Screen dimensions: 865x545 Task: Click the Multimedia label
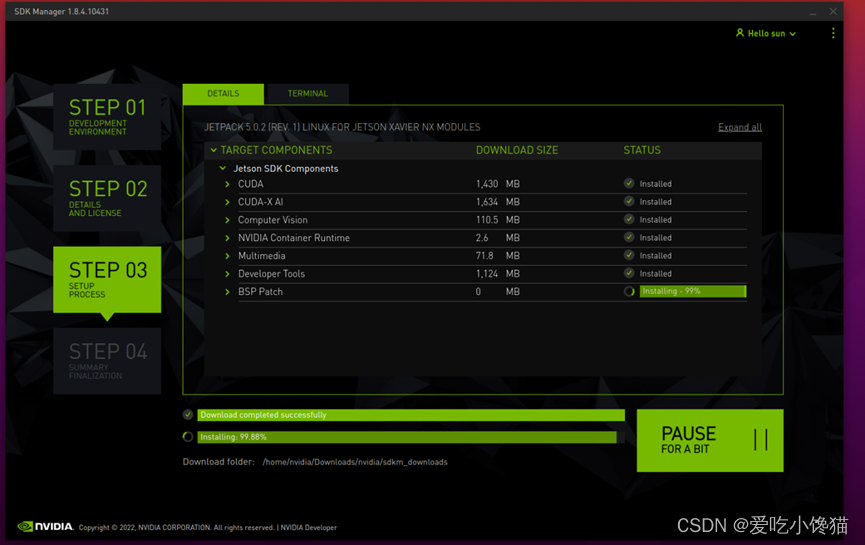tap(261, 256)
